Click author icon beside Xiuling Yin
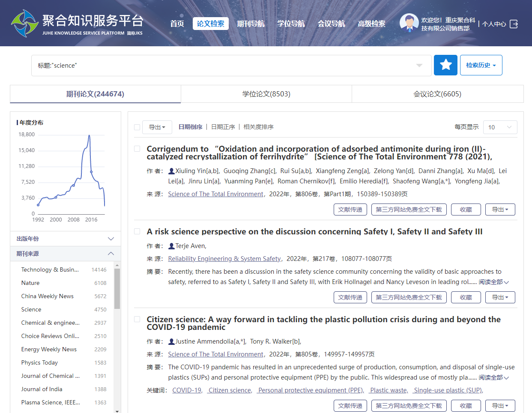The height and width of the screenshot is (413, 532). point(171,171)
